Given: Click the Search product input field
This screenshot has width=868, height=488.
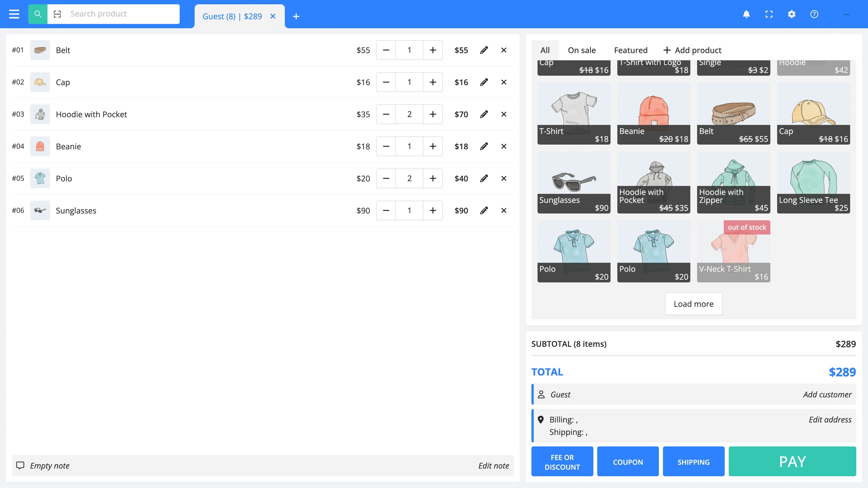Looking at the screenshot, I should coord(121,14).
